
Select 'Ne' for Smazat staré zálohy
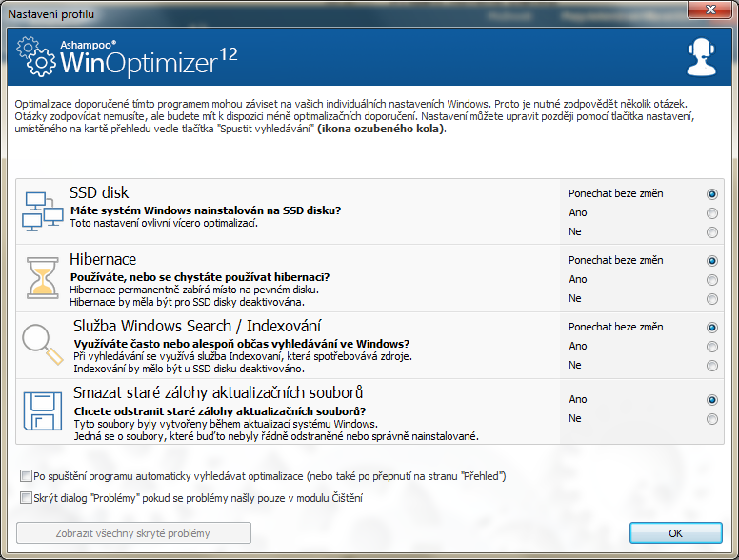click(x=711, y=419)
